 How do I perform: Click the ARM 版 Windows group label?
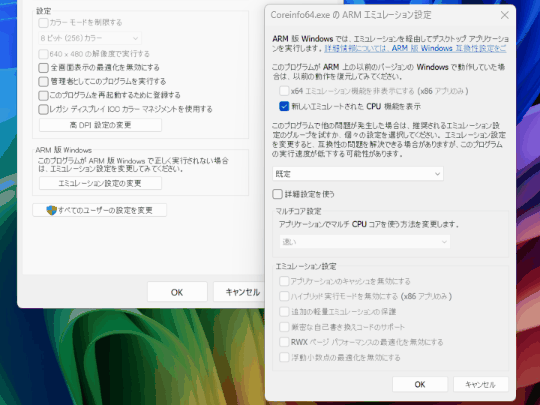click(x=63, y=150)
